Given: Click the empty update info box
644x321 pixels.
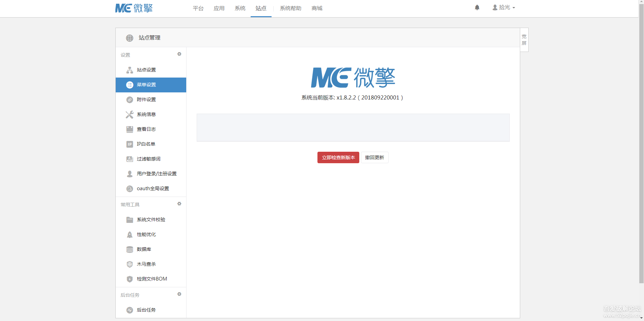Looking at the screenshot, I should click(x=353, y=127).
